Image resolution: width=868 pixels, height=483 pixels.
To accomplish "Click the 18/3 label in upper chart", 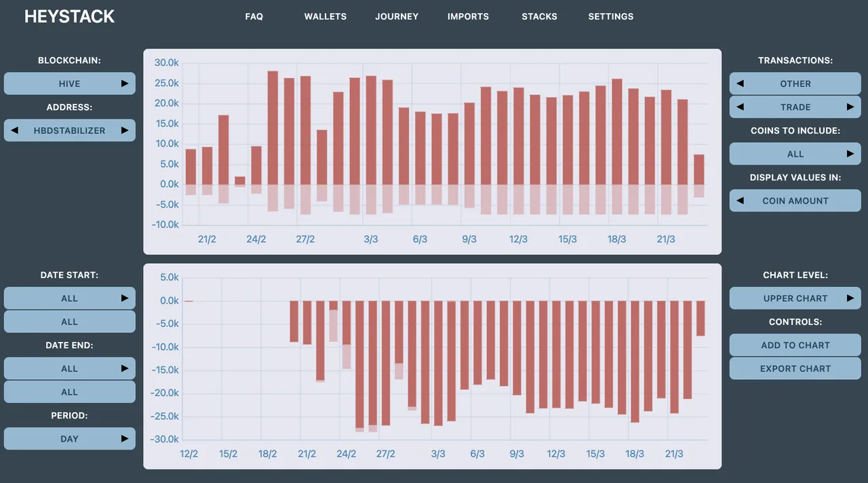I will point(616,239).
